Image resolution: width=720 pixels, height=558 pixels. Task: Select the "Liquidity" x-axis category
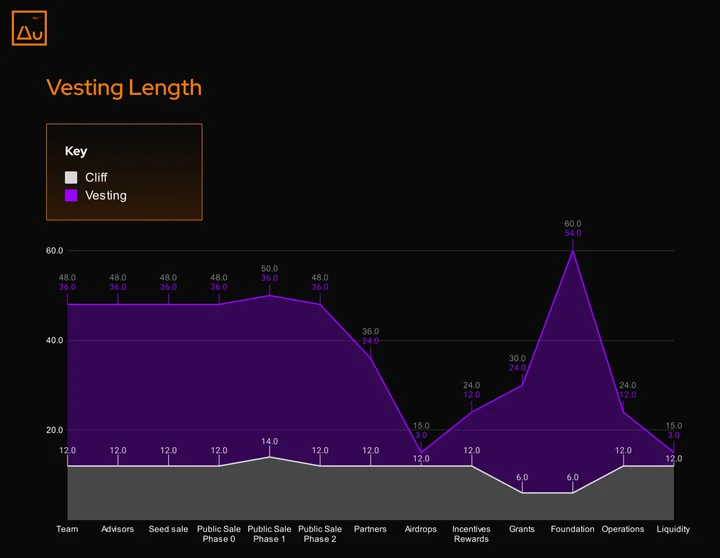(673, 529)
